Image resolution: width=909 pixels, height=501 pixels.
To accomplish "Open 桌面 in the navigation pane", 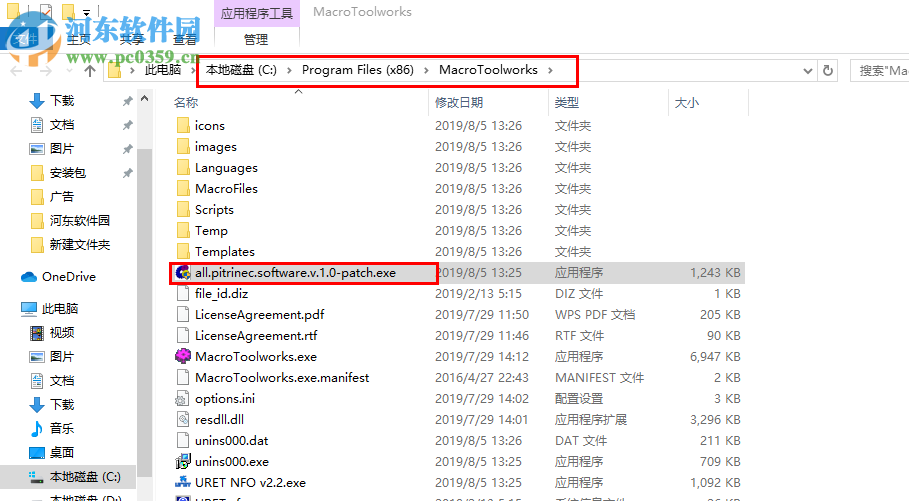I will coord(52,452).
